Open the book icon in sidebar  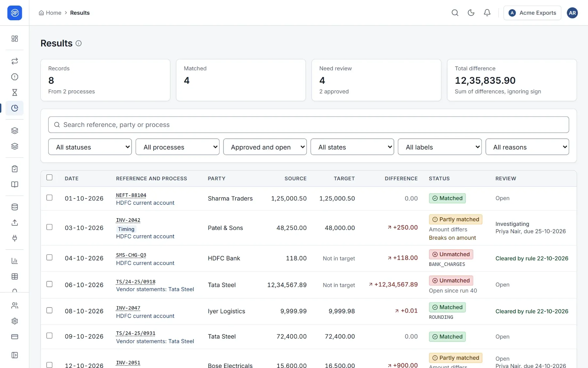[15, 184]
